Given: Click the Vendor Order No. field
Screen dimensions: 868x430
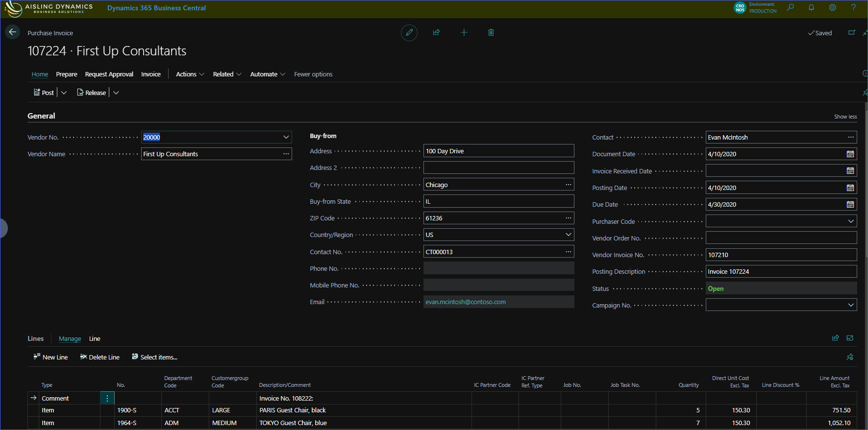Looking at the screenshot, I should click(x=781, y=238).
